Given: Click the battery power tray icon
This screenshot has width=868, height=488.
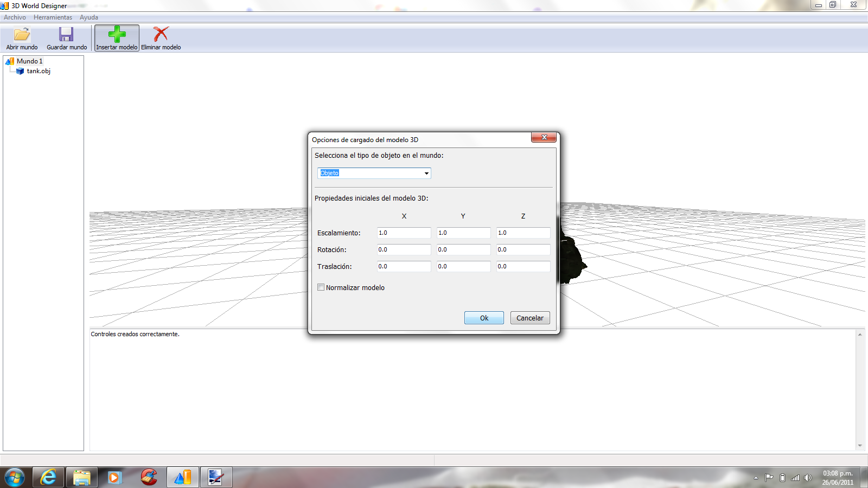Looking at the screenshot, I should coord(782,478).
